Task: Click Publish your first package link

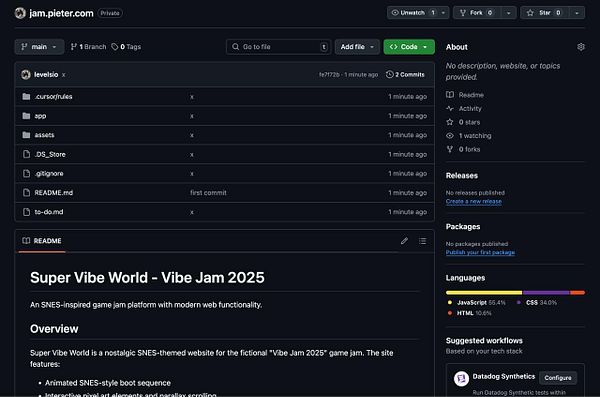Action: coord(480,252)
